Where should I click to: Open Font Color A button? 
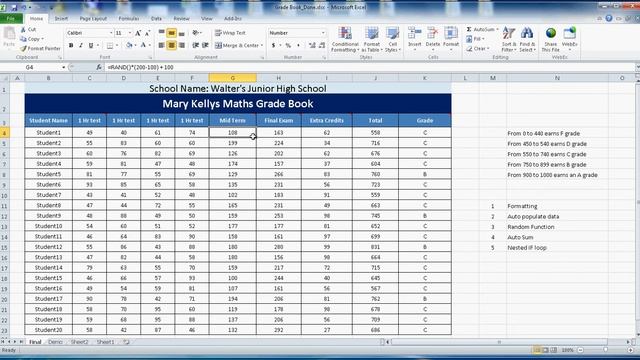tap(143, 45)
